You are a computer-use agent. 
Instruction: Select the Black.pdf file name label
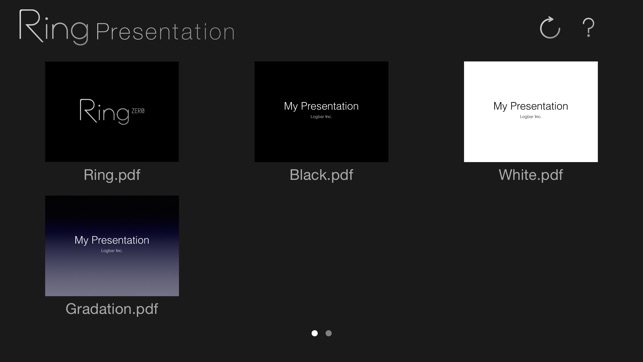321,175
